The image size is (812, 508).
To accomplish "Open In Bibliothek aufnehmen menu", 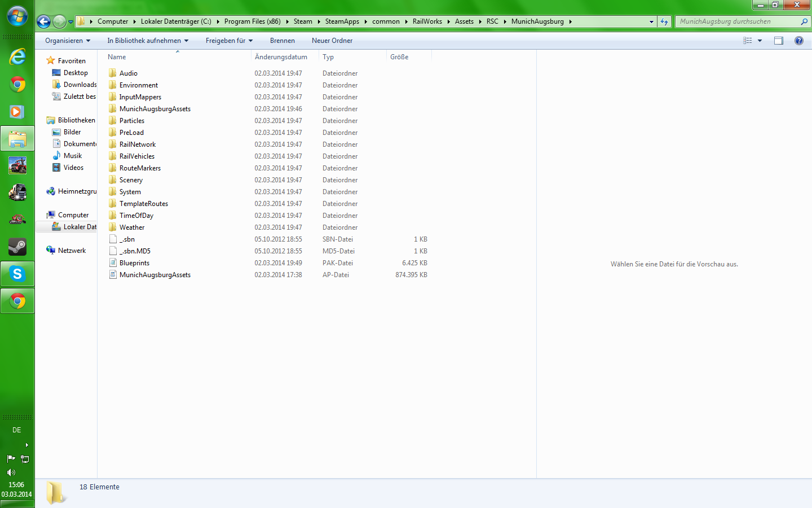I will (148, 41).
